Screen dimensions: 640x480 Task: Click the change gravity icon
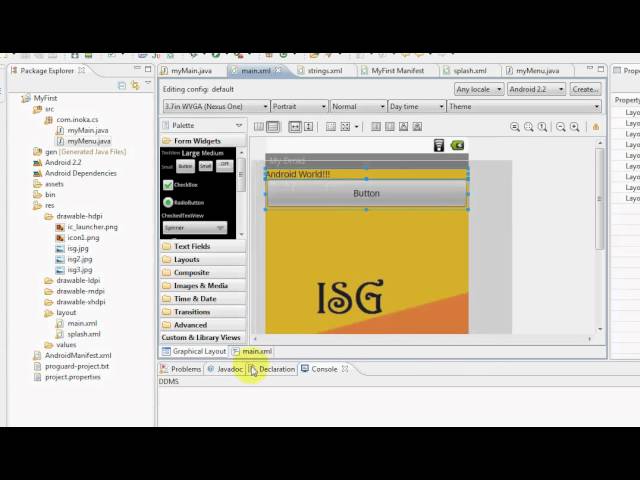click(345, 127)
